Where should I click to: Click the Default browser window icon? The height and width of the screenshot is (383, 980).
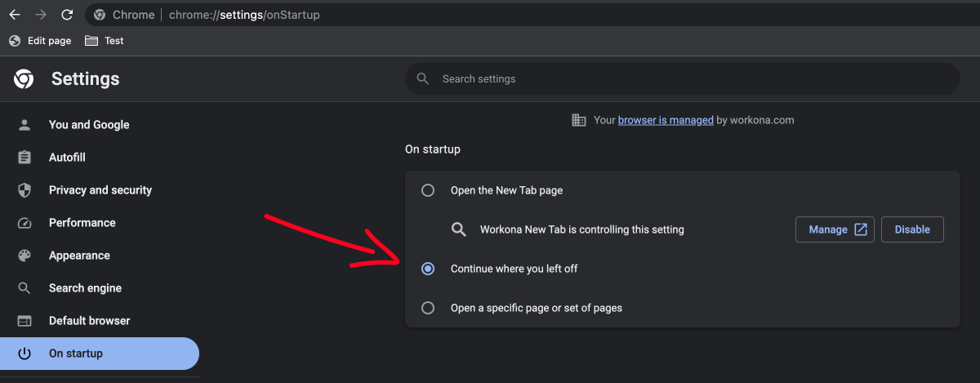click(x=24, y=321)
